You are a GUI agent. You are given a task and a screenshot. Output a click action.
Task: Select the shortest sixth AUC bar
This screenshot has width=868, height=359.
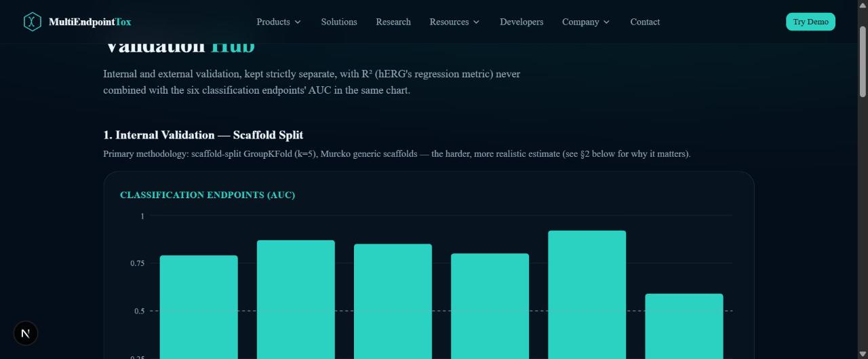click(684, 326)
